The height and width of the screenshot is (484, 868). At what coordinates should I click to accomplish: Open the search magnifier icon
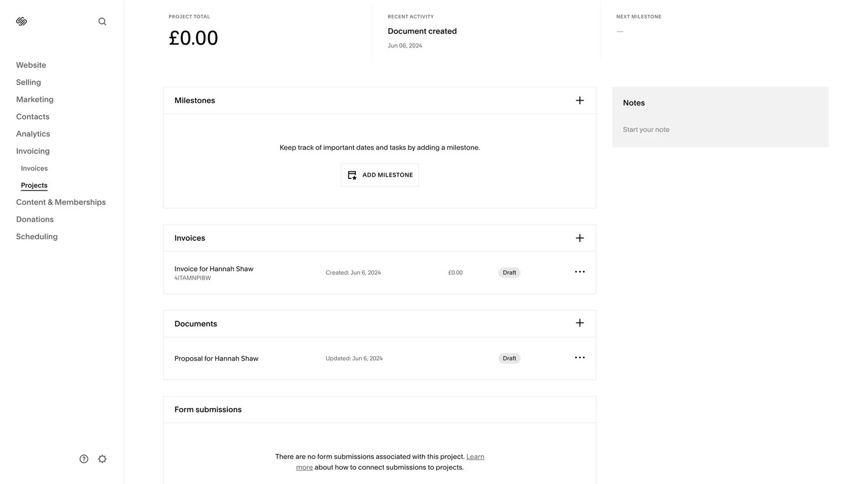coord(102,21)
